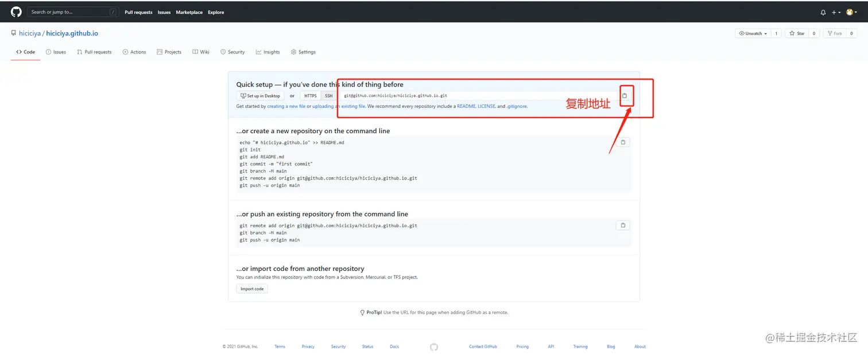The width and height of the screenshot is (868, 354).
Task: Switch to the Insights tab
Action: [268, 52]
